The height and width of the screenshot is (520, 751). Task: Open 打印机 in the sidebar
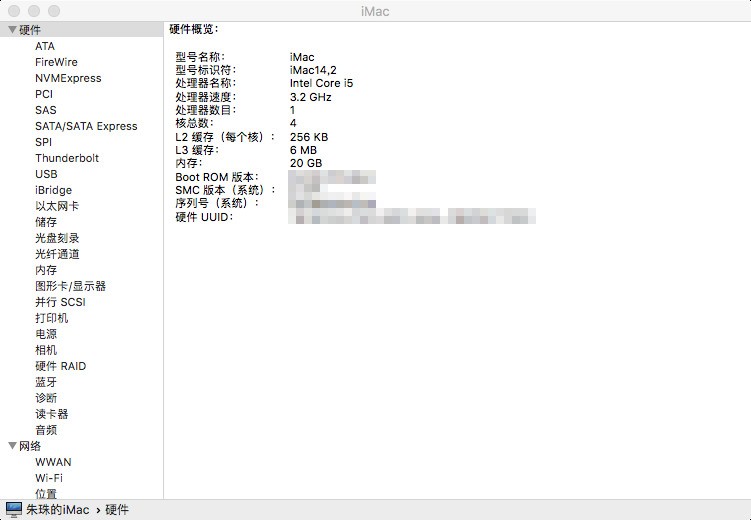[52, 318]
